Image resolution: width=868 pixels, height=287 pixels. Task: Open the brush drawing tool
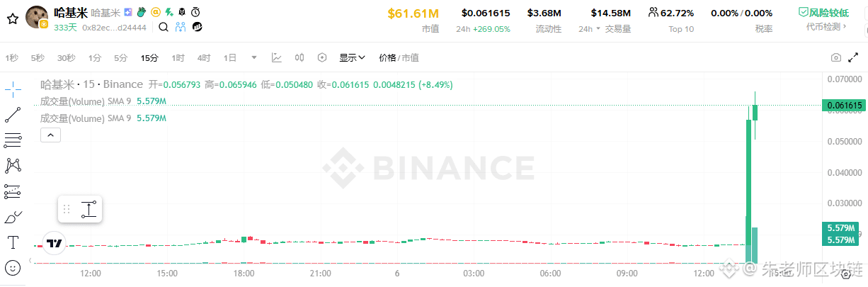click(x=13, y=217)
